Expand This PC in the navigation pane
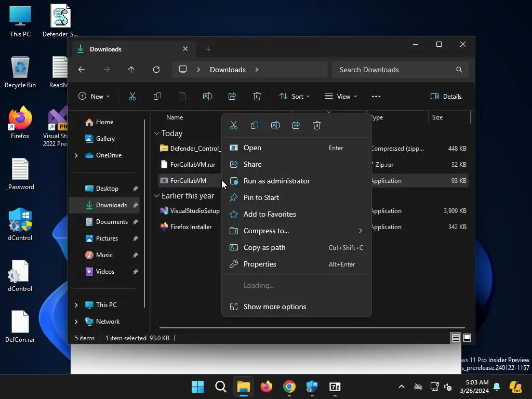 (76, 305)
